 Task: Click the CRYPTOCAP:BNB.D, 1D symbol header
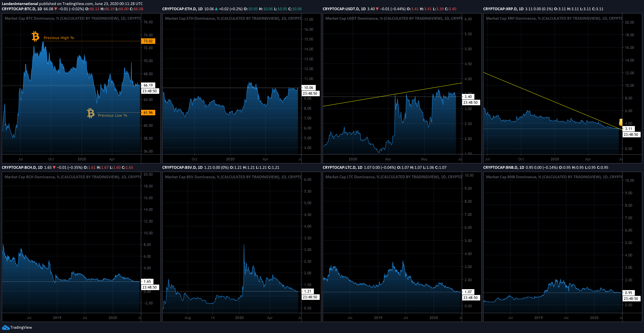pos(504,168)
